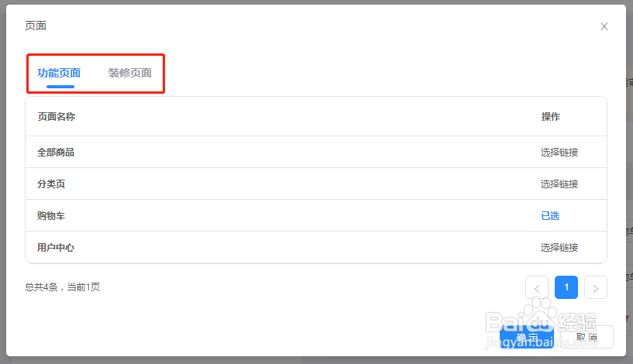Switch to the 装修页面 tab
This screenshot has height=364, width=633.
point(130,73)
